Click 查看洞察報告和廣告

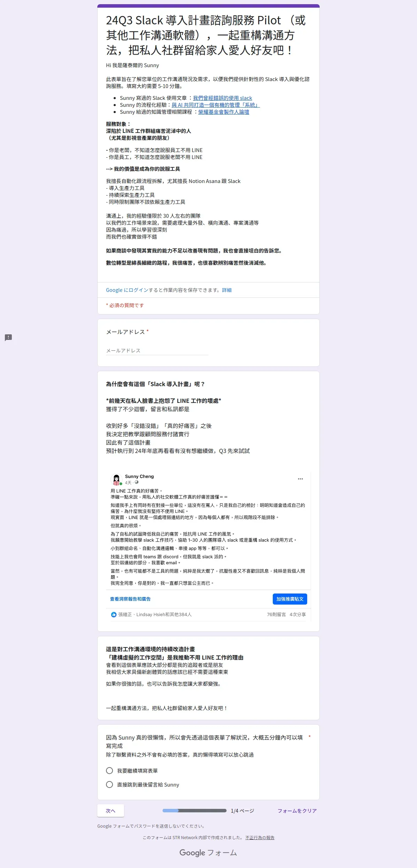tap(130, 599)
